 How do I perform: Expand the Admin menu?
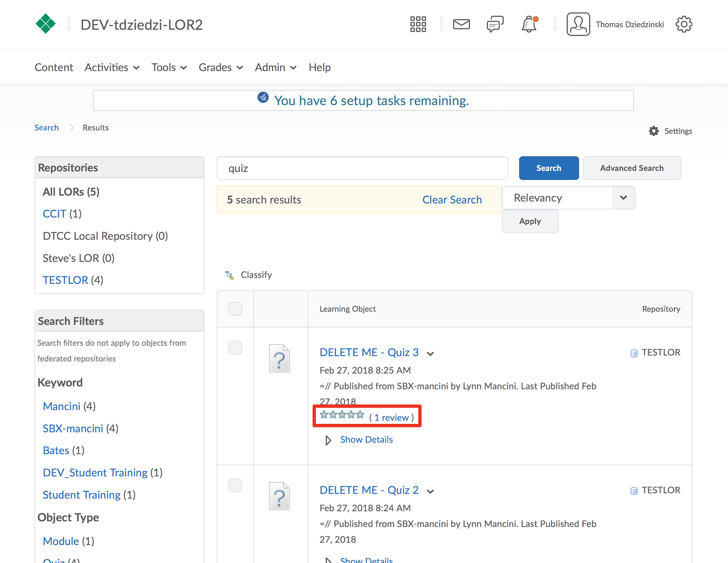click(276, 68)
